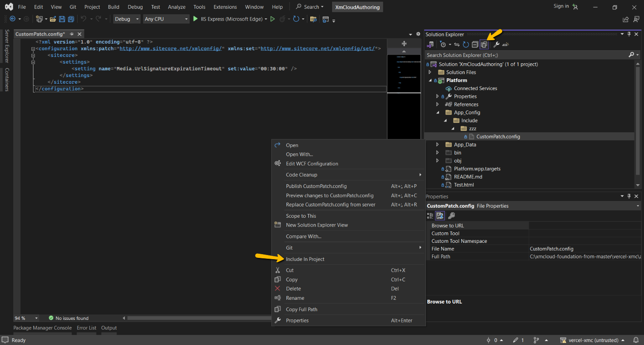This screenshot has height=345, width=644.
Task: Expand the App_Data folder
Action: tap(437, 144)
